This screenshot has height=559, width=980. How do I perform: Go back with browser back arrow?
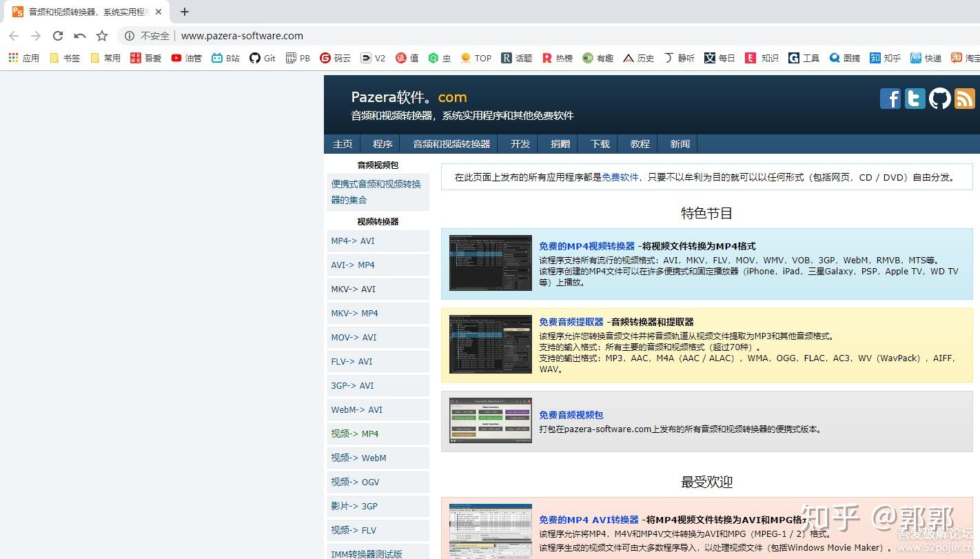14,36
